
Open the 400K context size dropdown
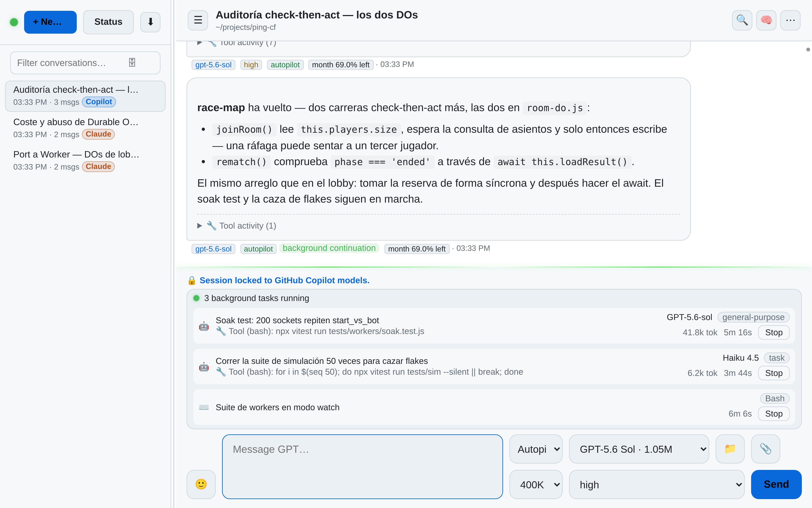536,484
